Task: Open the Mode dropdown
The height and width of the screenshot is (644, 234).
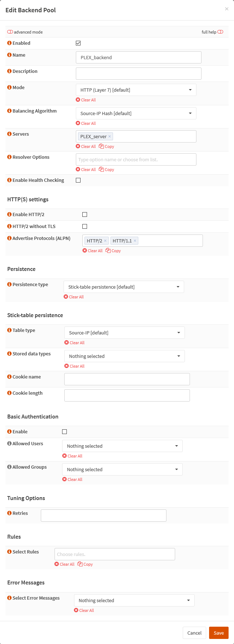Action: [136, 90]
